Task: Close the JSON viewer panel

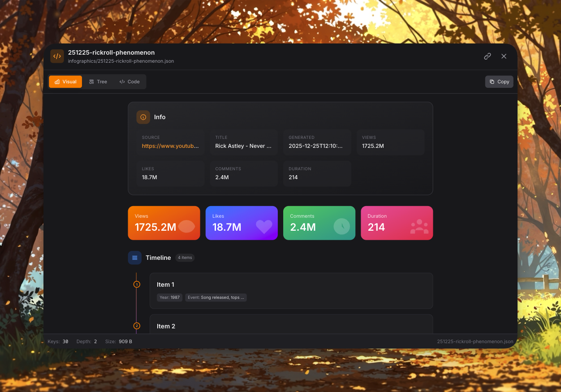Action: point(504,56)
